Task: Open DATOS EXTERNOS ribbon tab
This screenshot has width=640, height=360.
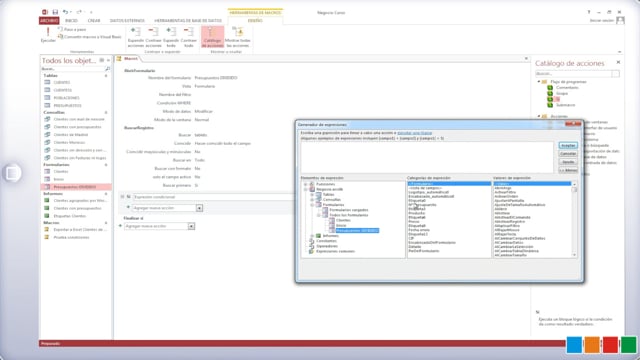Action: 127,20
